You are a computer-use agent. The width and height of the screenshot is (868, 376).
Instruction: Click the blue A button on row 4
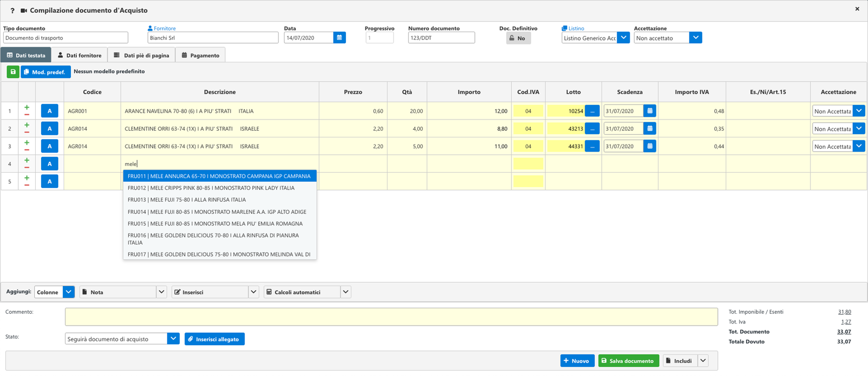coord(50,164)
